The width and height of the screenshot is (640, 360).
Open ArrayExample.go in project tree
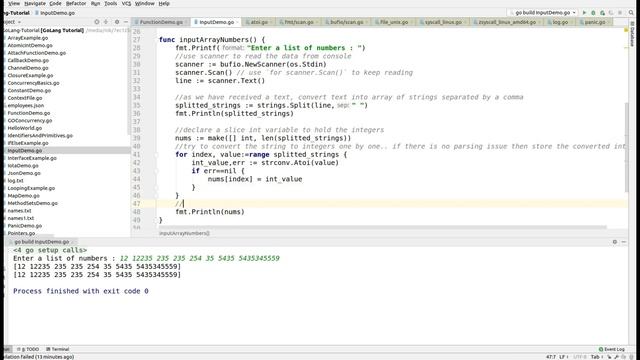click(27, 38)
